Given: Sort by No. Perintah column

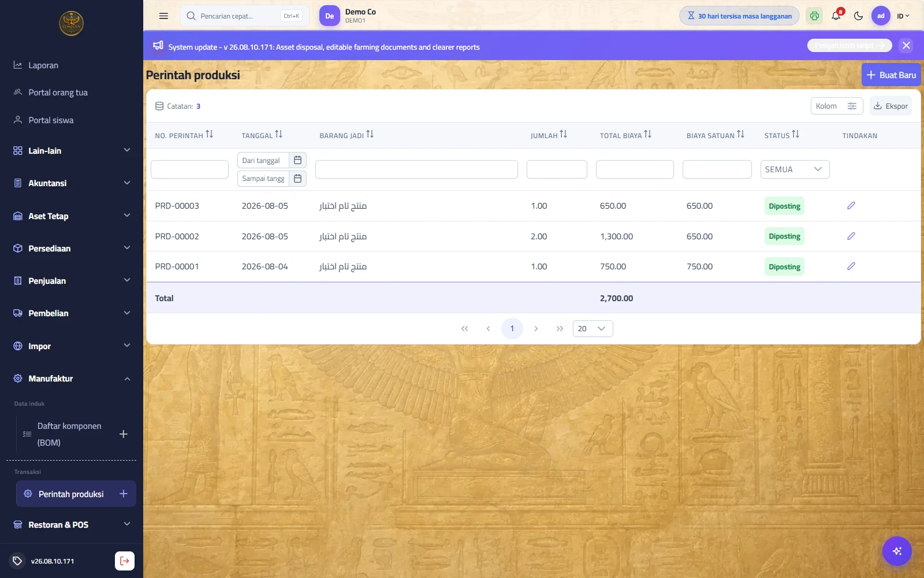Looking at the screenshot, I should [210, 135].
